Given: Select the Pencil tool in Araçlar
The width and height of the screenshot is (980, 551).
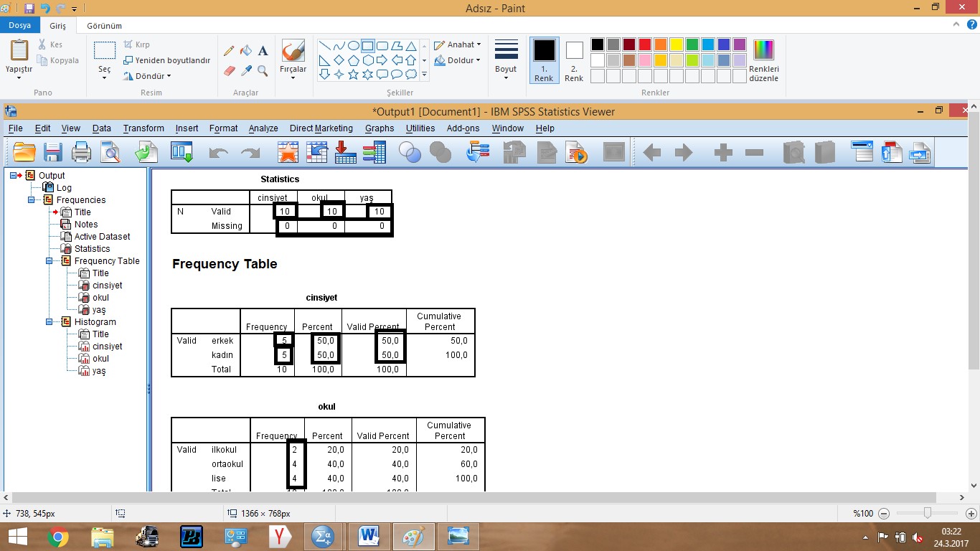Looking at the screenshot, I should point(230,51).
